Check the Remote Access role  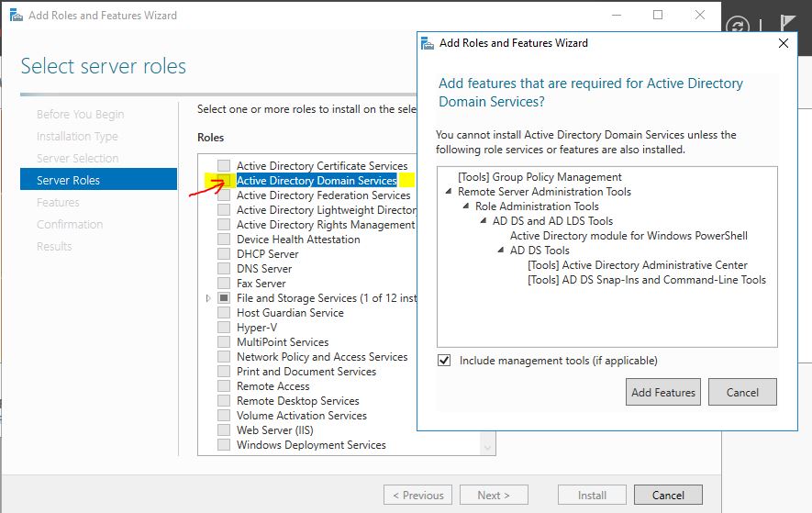(x=224, y=386)
